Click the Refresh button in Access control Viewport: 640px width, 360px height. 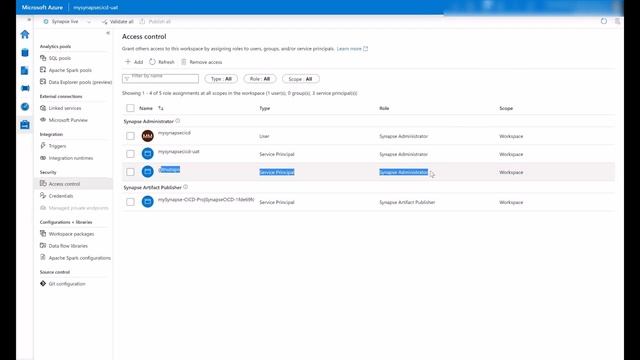coord(162,62)
